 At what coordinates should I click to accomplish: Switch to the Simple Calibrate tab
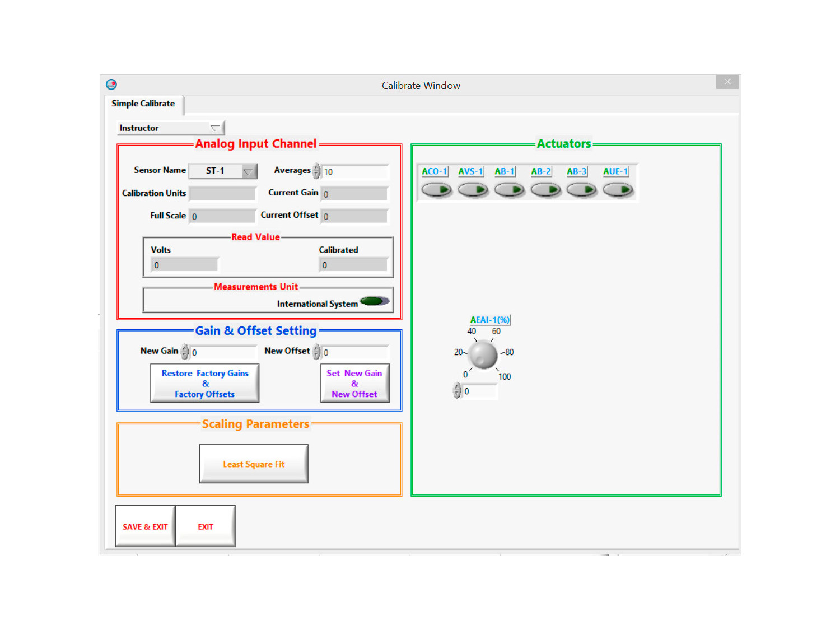pos(143,104)
